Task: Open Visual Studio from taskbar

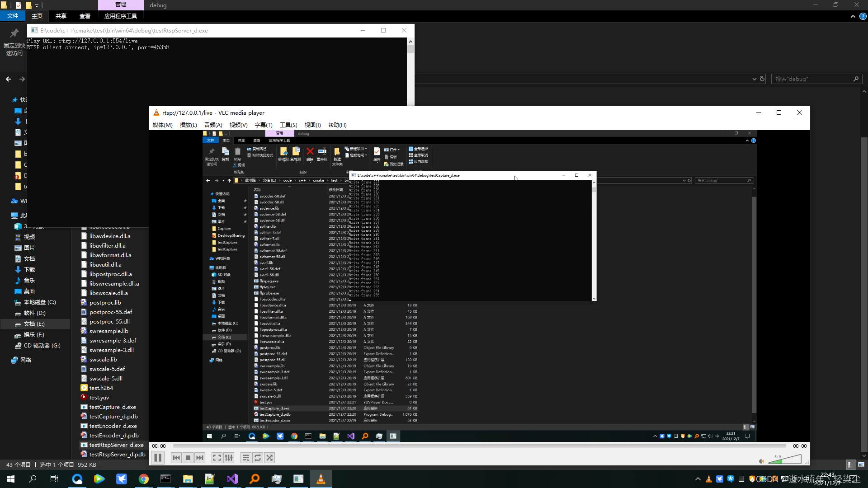Action: pos(232,479)
